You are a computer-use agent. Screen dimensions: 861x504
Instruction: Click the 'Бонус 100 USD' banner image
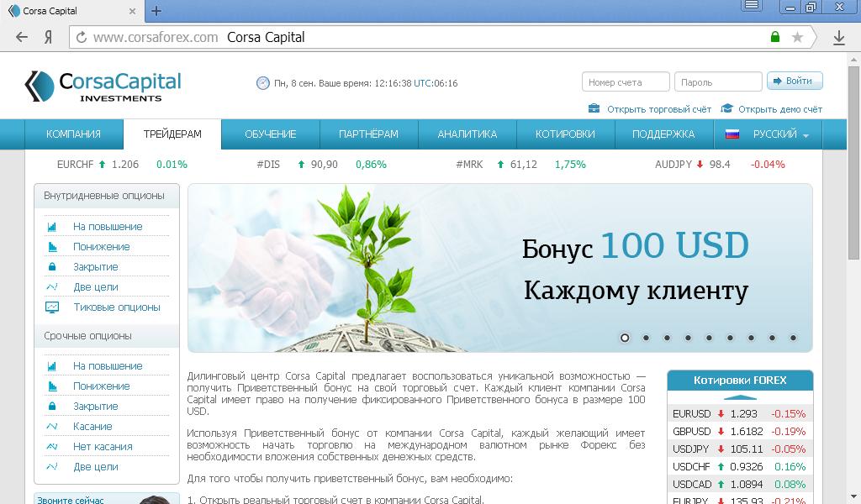[x=499, y=268]
